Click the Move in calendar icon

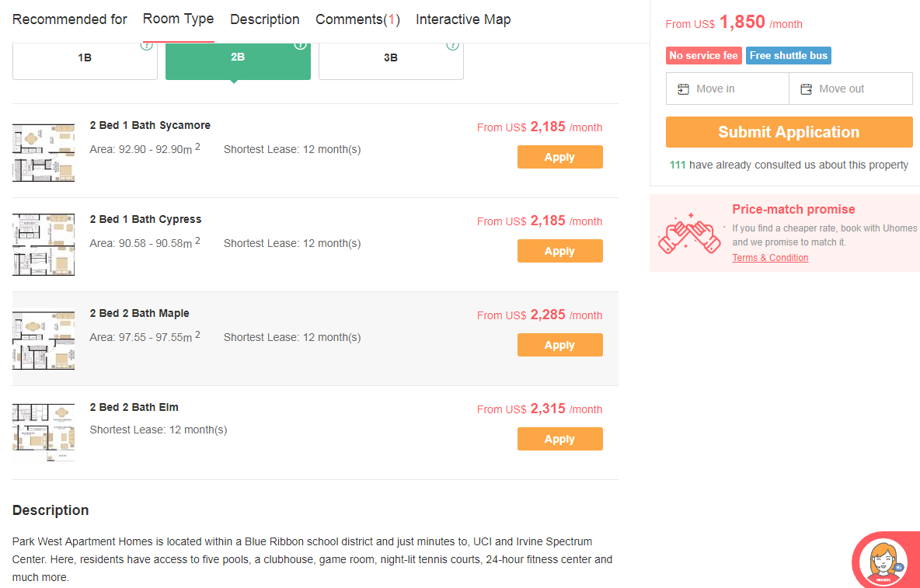(684, 89)
